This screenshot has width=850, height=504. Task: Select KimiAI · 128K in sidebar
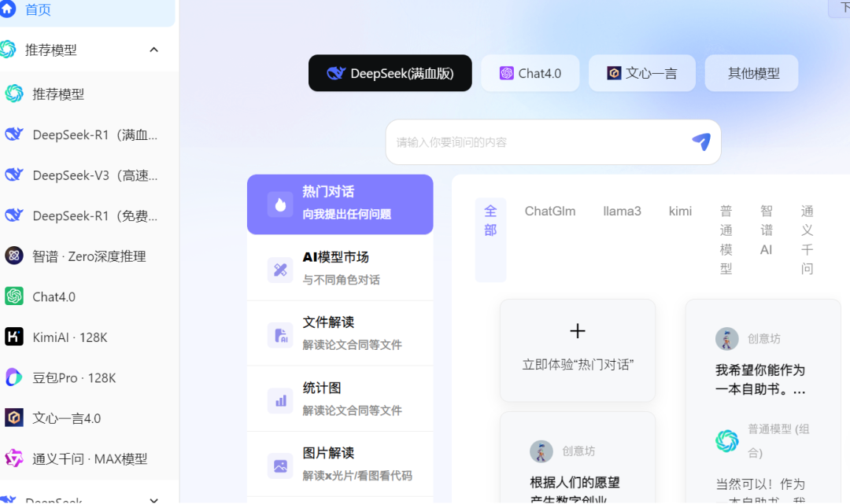click(90, 337)
